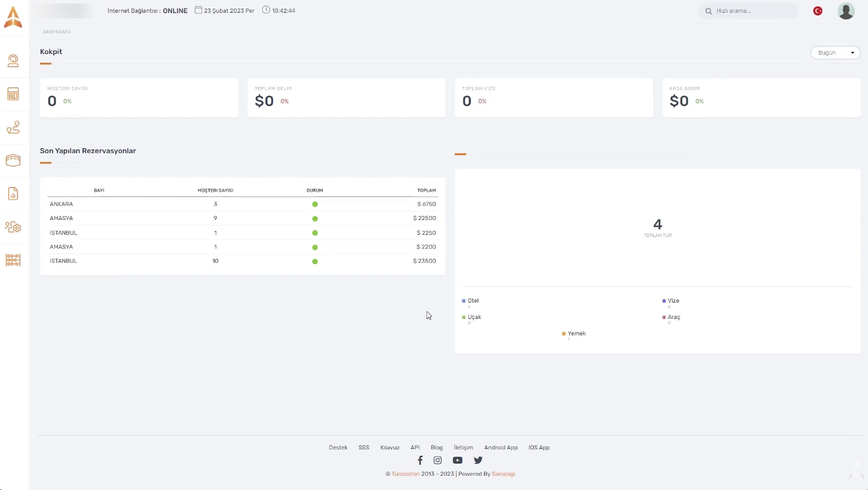Open the abacus sidebar icon
This screenshot has width=868, height=490.
[x=13, y=260]
